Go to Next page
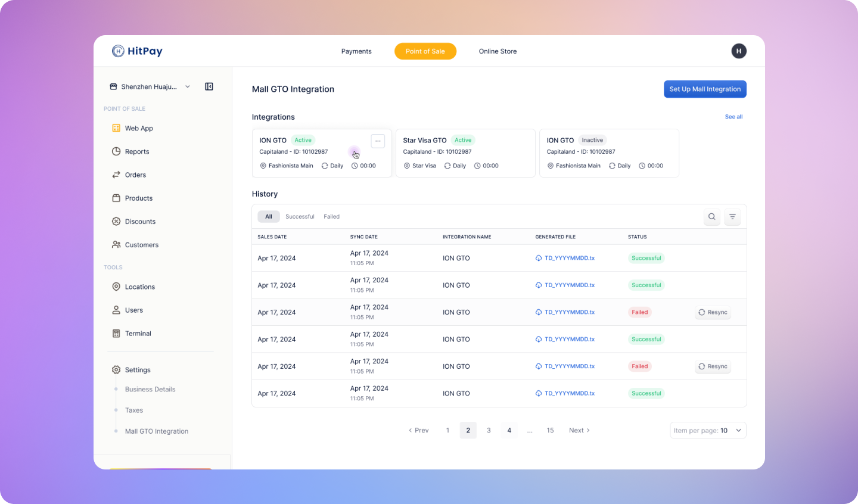This screenshot has width=858, height=504. click(579, 430)
